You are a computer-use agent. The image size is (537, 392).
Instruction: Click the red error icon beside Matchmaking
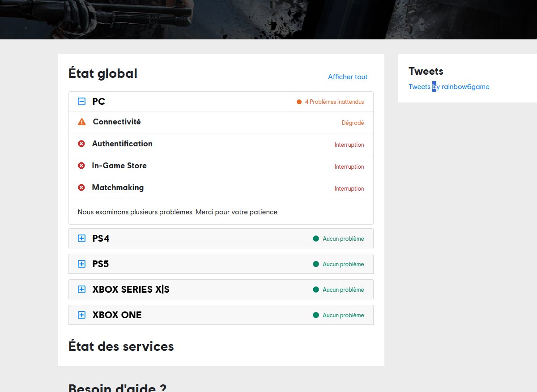pyautogui.click(x=81, y=187)
